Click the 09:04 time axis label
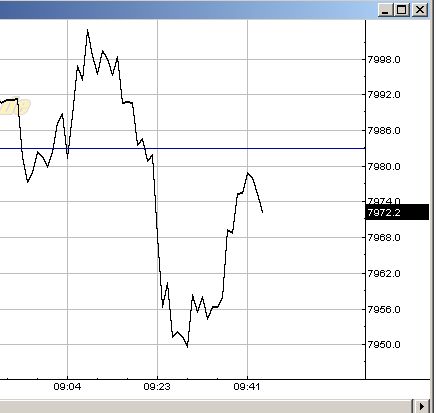This screenshot has height=413, width=443. (x=67, y=387)
